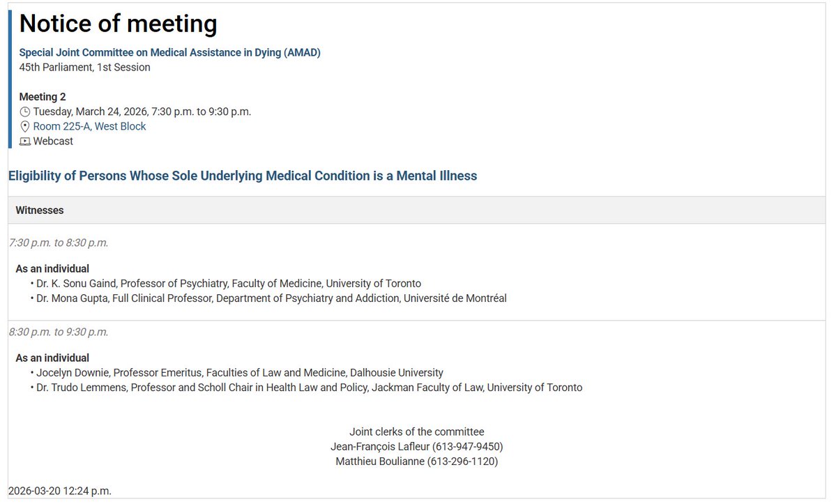Click the Webcast label
This screenshot has width=836, height=504.
53,141
